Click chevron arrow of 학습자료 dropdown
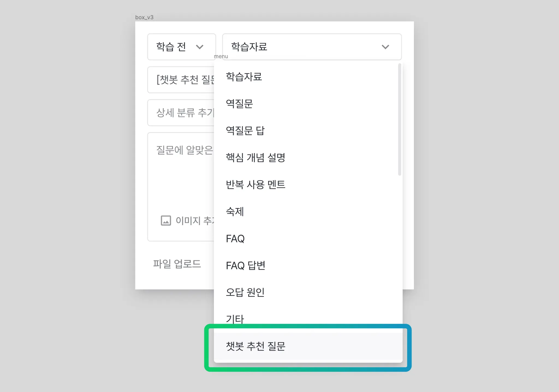 (x=385, y=47)
